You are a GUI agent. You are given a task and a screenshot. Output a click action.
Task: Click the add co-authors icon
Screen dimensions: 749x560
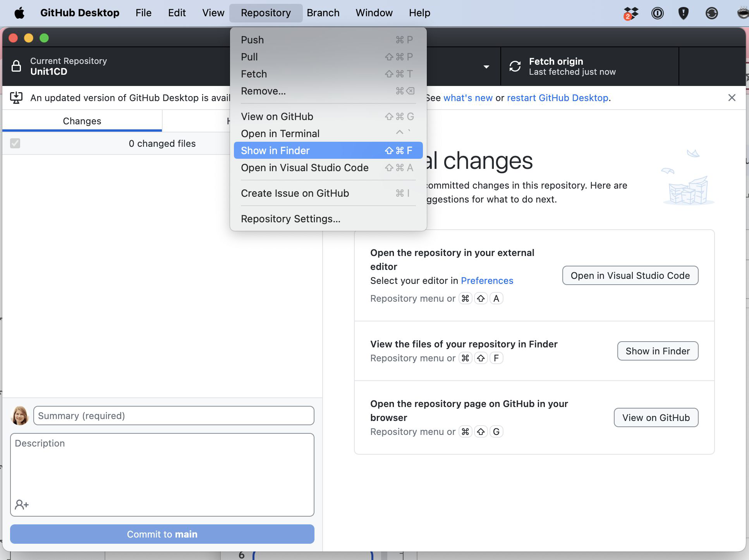tap(22, 505)
